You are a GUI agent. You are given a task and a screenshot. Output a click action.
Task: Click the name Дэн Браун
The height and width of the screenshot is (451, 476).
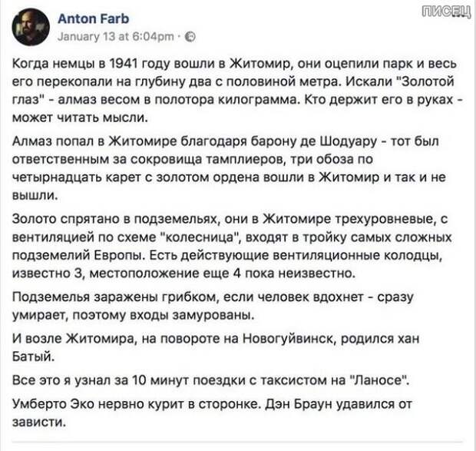pyautogui.click(x=299, y=404)
